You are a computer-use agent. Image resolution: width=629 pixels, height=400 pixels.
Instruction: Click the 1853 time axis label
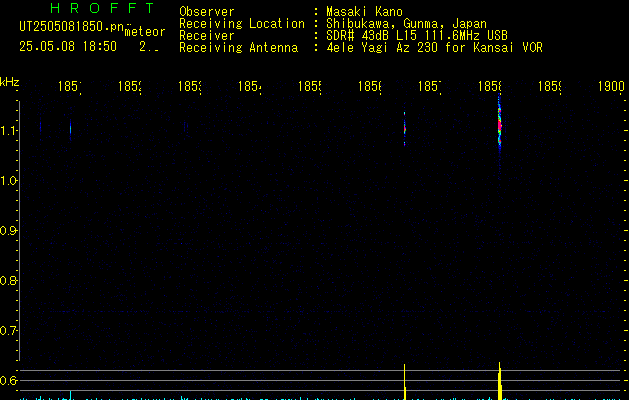(x=190, y=86)
